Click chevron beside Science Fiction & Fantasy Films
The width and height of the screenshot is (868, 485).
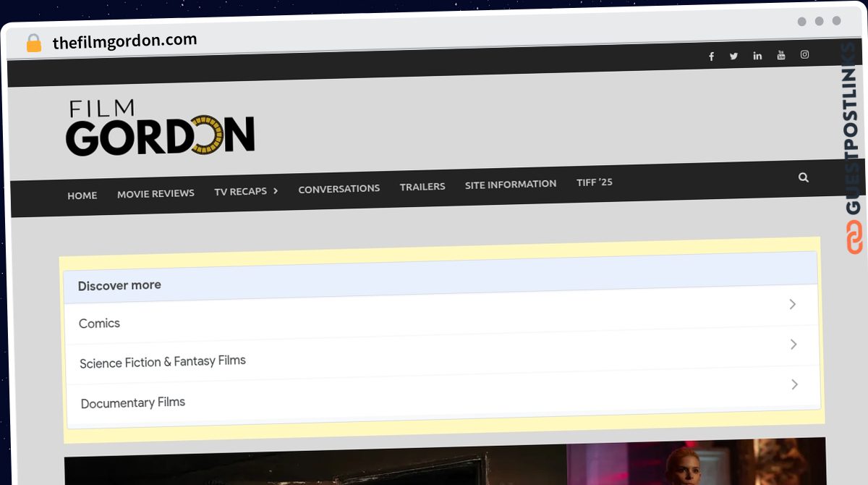793,345
